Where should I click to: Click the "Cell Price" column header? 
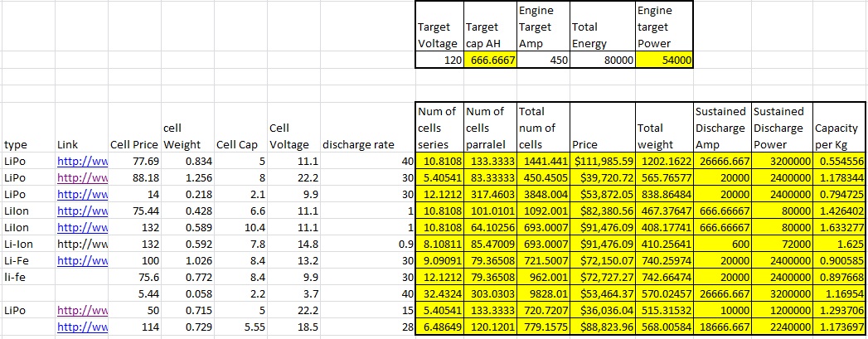point(134,144)
